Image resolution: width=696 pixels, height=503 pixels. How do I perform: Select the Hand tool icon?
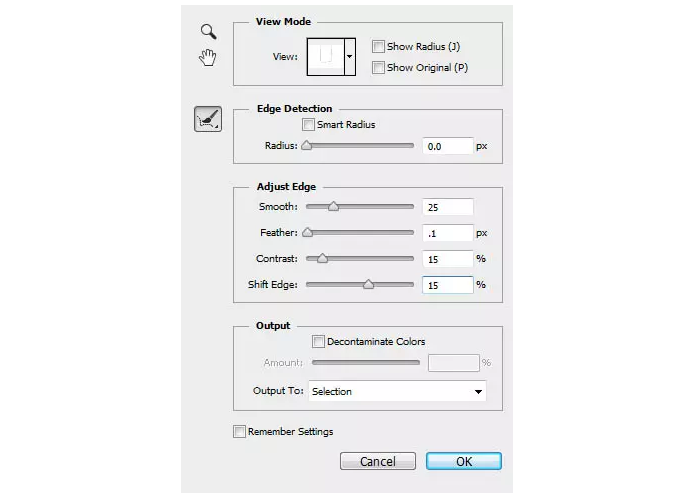point(208,57)
